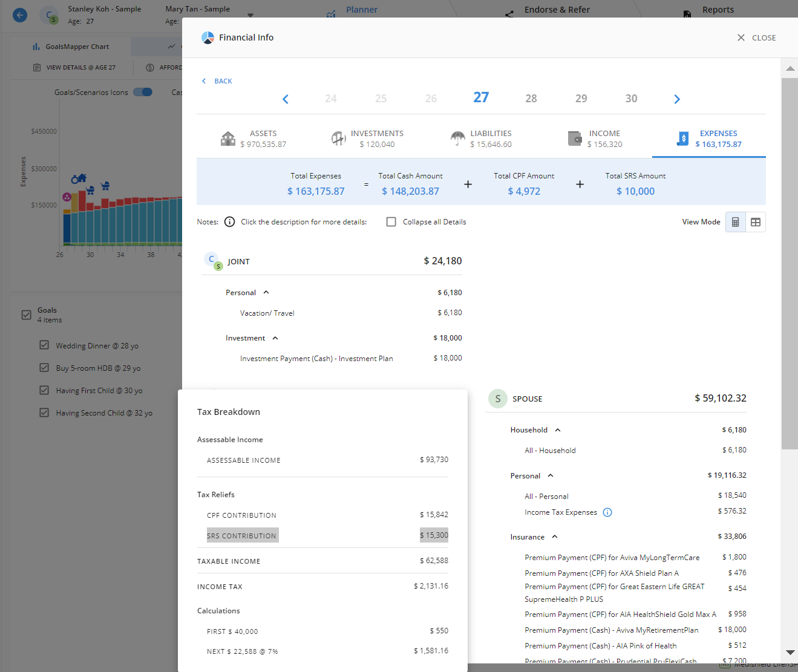This screenshot has width=798, height=672.
Task: Click Premium Payment for AXA Shield Plan A
Action: (601, 573)
